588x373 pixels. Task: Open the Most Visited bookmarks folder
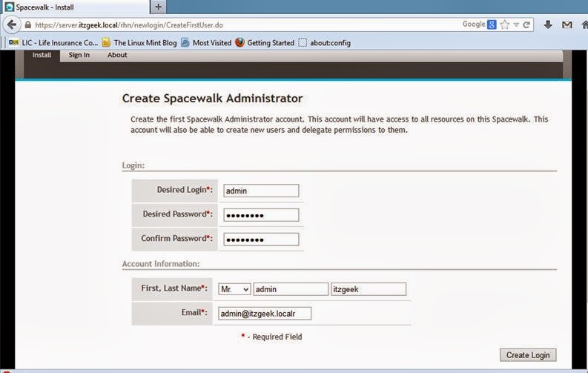(x=206, y=43)
